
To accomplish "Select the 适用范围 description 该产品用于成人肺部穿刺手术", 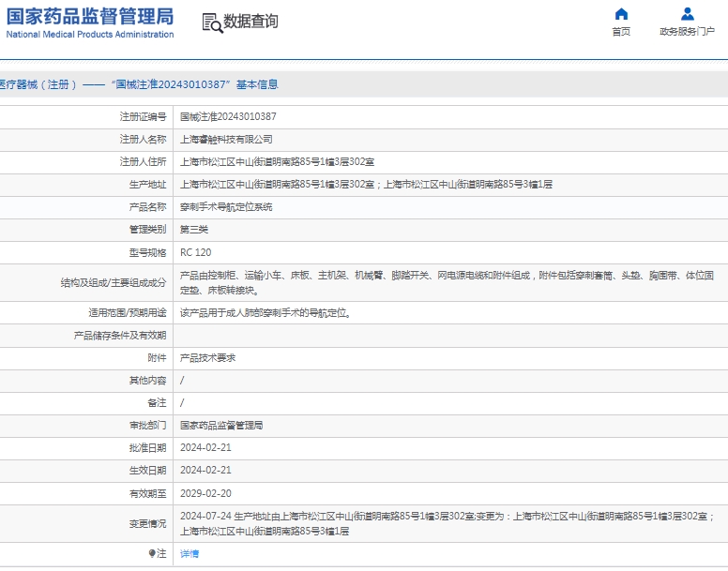I will [265, 313].
